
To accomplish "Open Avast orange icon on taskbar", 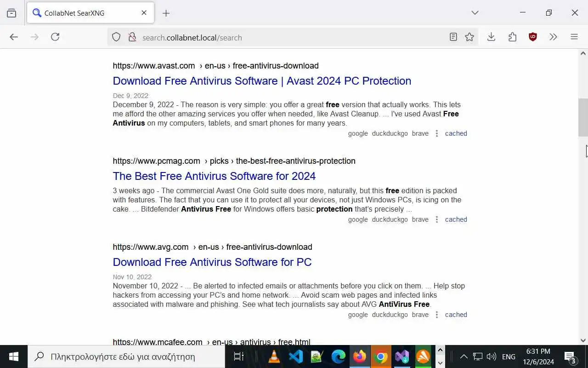I will [x=423, y=356].
